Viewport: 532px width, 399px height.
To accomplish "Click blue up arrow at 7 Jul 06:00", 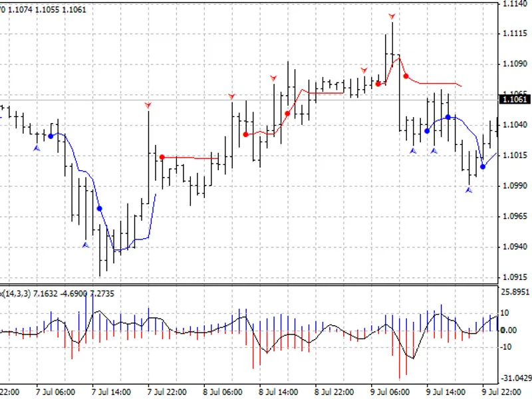I will click(x=37, y=148).
